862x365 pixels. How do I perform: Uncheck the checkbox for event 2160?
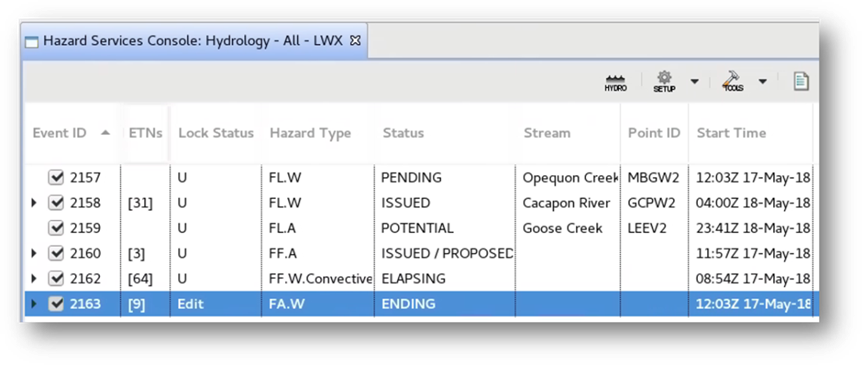[x=56, y=253]
